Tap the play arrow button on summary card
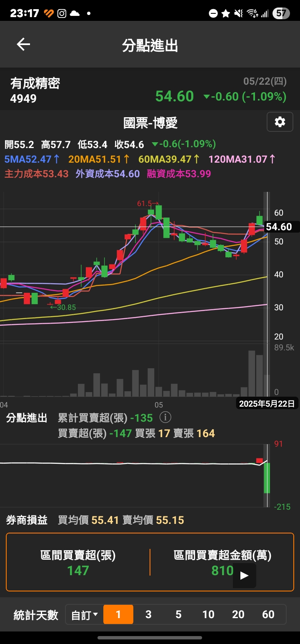This screenshot has width=300, height=644. point(244,576)
